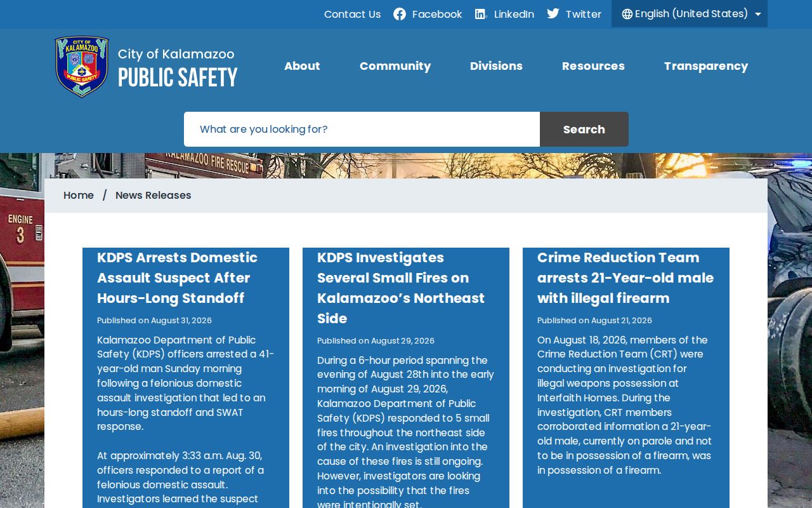Click the LinkedIn icon in top bar

tap(481, 14)
